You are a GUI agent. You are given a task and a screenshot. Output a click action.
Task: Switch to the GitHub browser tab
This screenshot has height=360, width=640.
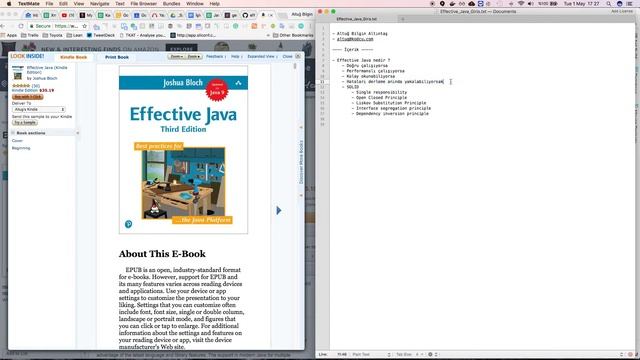tap(249, 15)
